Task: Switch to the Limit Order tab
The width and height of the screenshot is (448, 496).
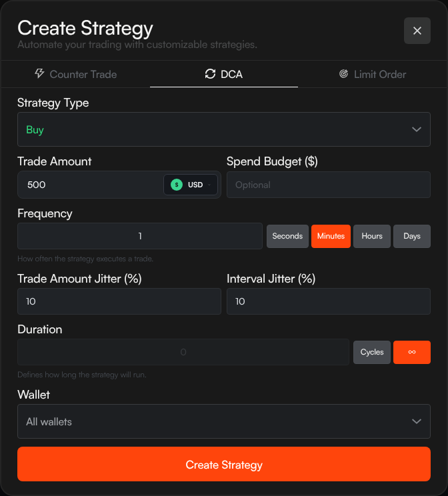Action: 372,74
